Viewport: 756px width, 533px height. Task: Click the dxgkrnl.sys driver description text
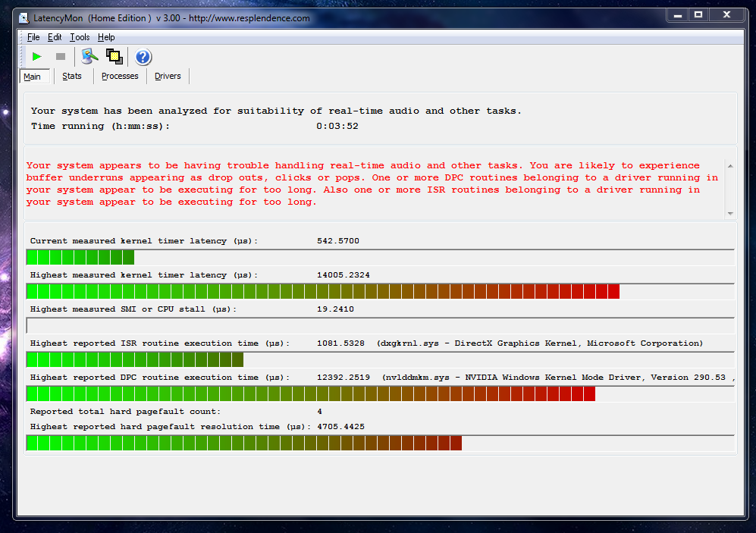pyautogui.click(x=540, y=343)
